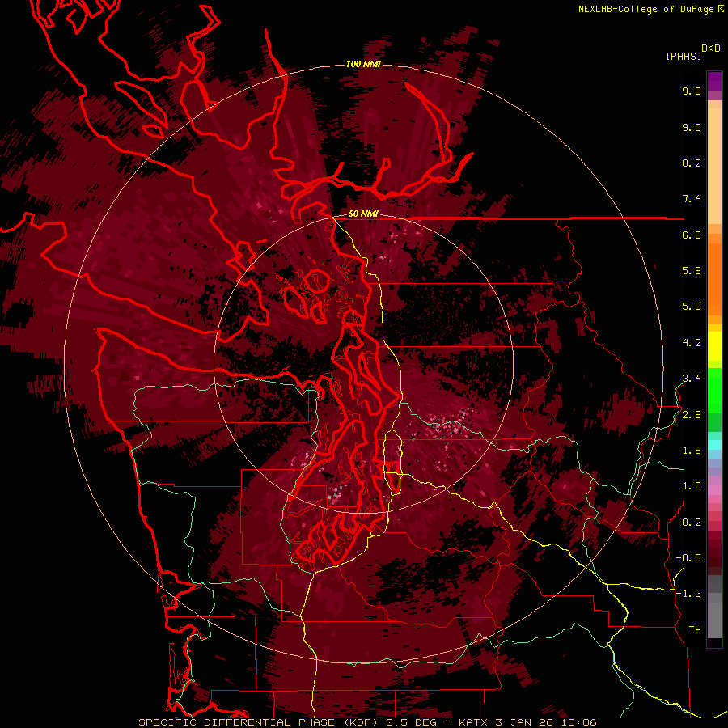
Task: Click the 15:06 timestamp in caption
Action: point(579,722)
